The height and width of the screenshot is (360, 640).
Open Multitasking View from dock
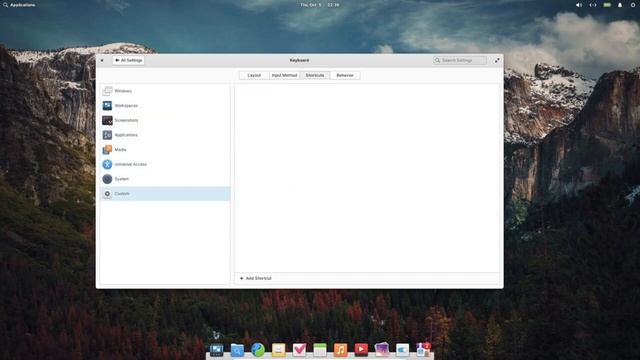[216, 349]
